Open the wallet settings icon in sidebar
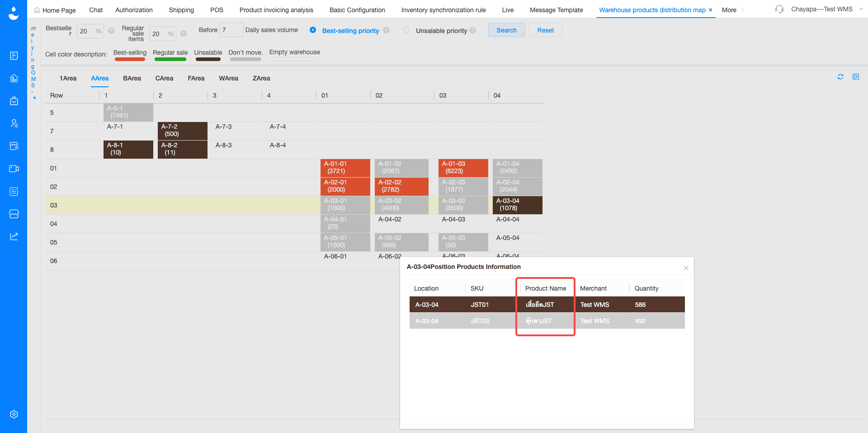Screen dimensions: 868x433 14,146
